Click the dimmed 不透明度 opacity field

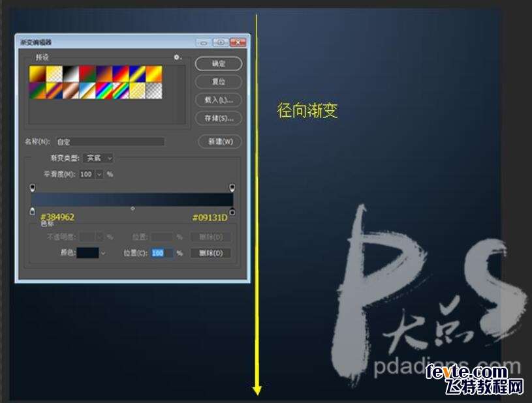pyautogui.click(x=87, y=237)
